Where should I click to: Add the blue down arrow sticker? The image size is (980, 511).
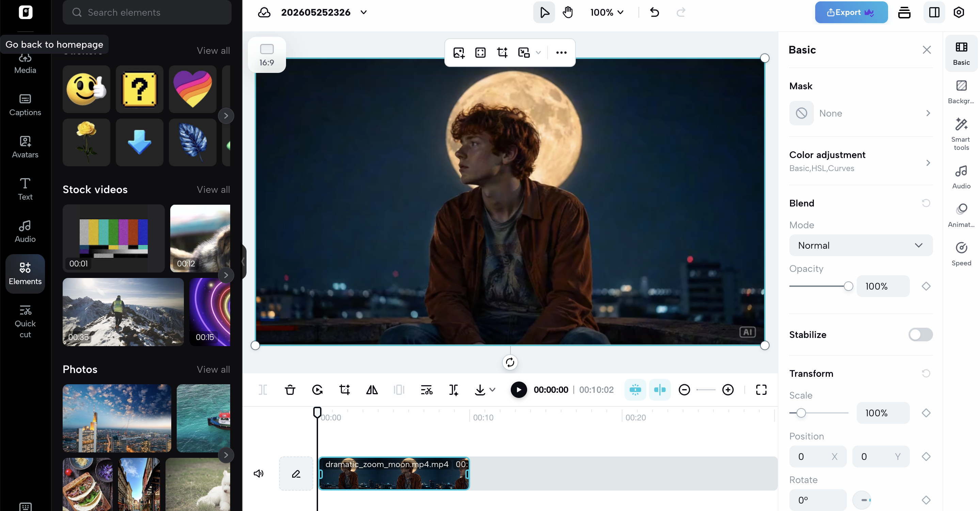point(139,142)
